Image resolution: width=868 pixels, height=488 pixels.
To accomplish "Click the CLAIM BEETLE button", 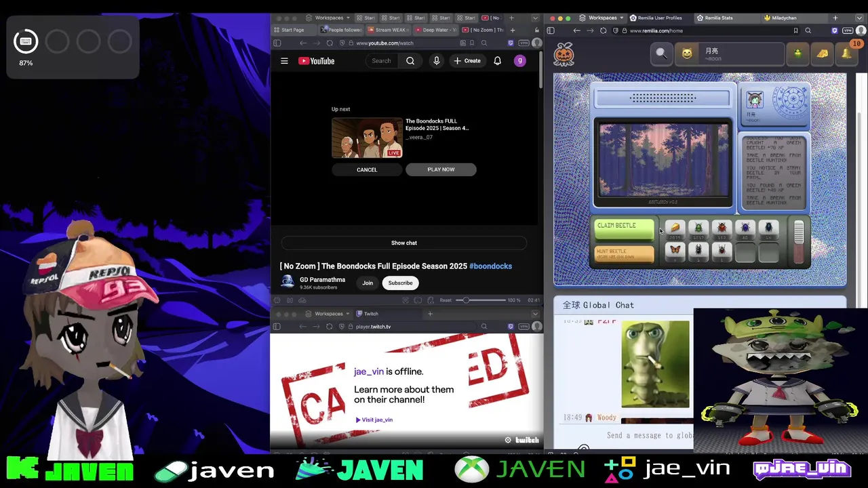I will pyautogui.click(x=624, y=228).
